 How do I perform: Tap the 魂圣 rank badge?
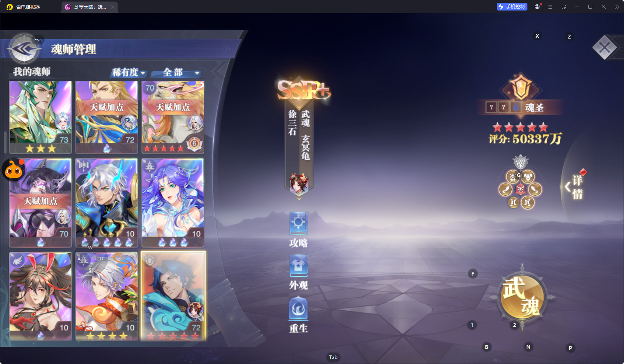[520, 107]
